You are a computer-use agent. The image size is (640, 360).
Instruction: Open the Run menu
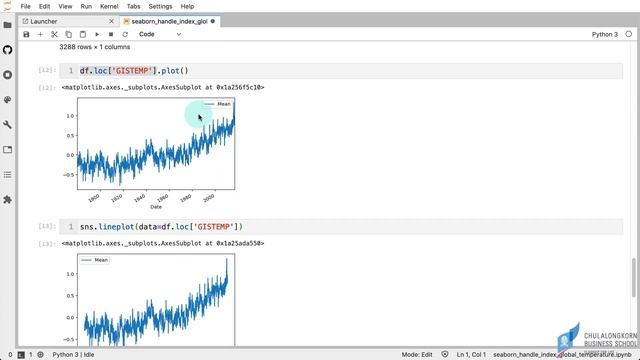coord(86,6)
